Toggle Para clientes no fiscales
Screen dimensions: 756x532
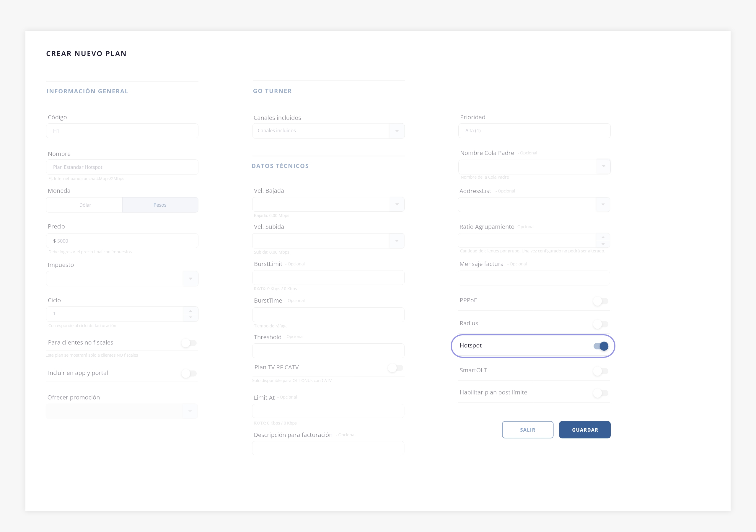[x=189, y=343]
